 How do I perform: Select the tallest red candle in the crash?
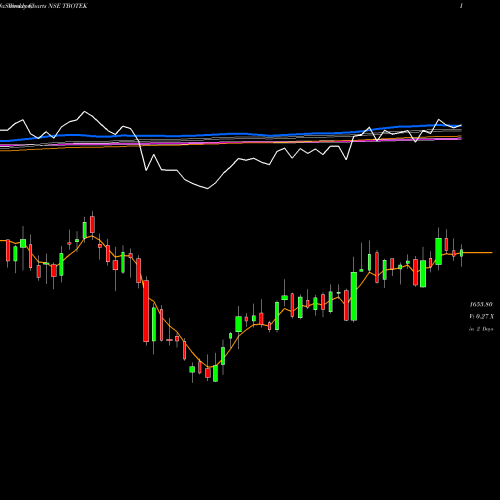pos(146,311)
